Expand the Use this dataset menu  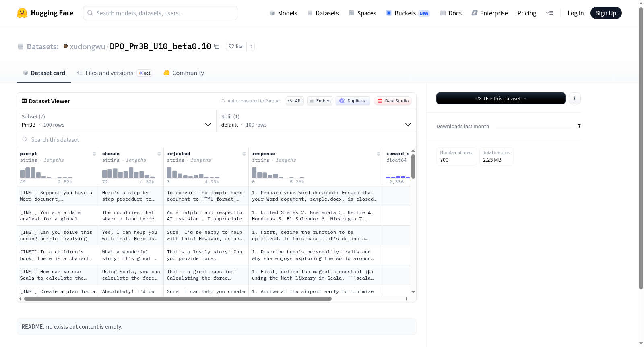pos(501,98)
